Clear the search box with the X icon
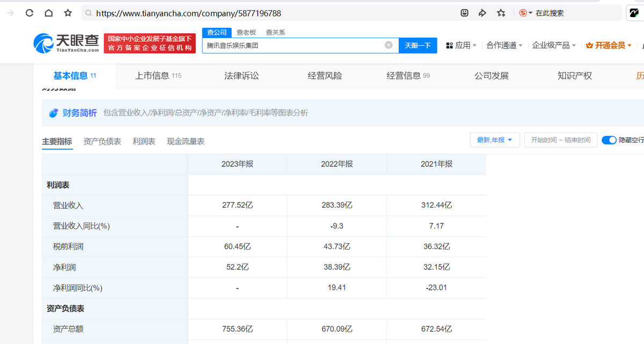The height and width of the screenshot is (344, 644). (389, 45)
